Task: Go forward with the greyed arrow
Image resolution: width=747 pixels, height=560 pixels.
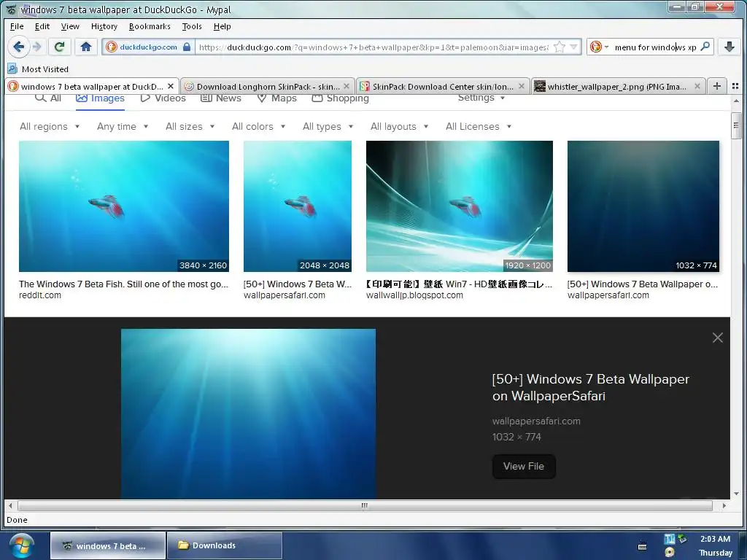Action: click(x=37, y=47)
